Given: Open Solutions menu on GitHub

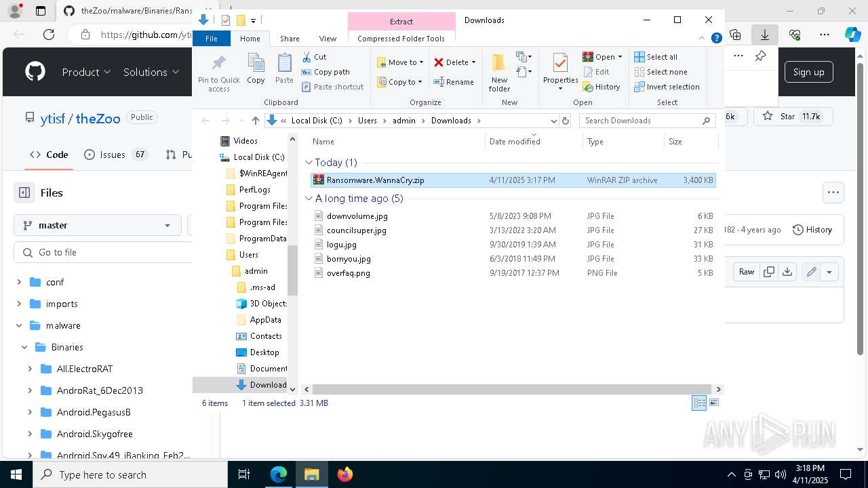Looking at the screenshot, I should click(151, 72).
